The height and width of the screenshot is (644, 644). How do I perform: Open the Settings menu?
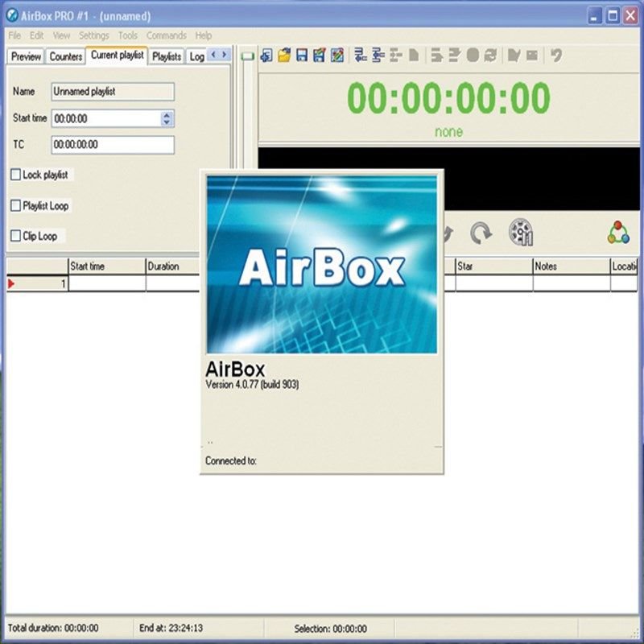(x=94, y=35)
